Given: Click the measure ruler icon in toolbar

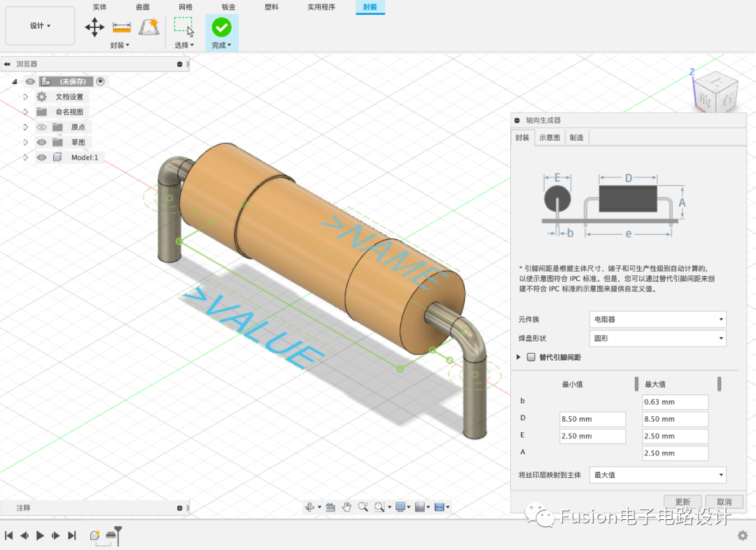Looking at the screenshot, I should (x=122, y=27).
